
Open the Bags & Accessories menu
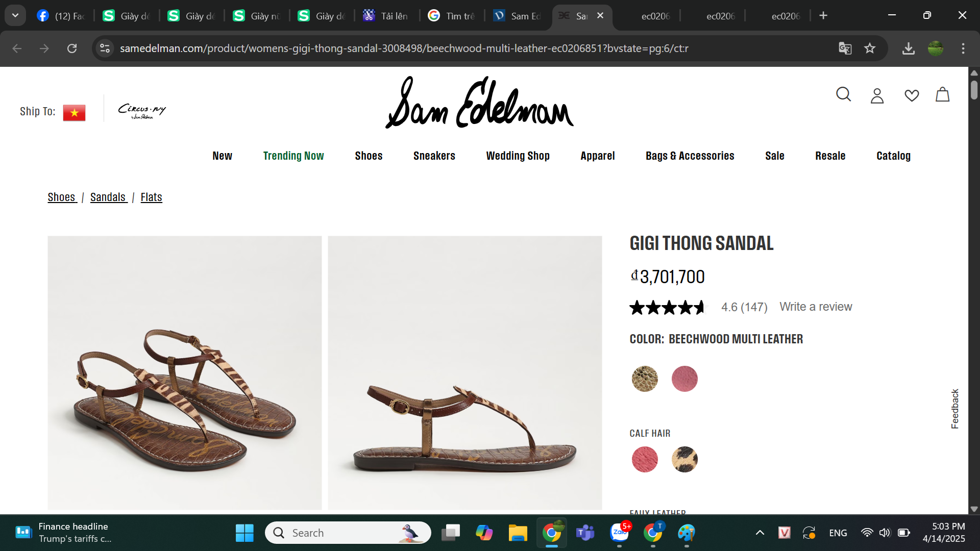click(x=690, y=156)
